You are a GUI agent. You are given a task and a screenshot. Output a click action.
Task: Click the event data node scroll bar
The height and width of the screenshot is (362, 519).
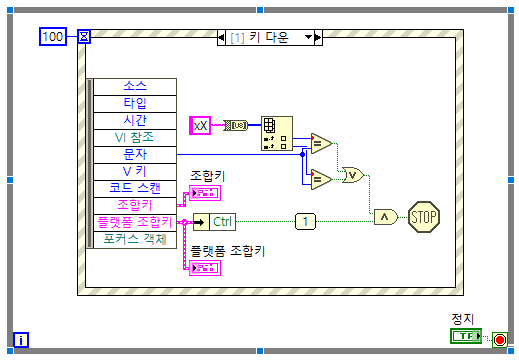[89, 163]
